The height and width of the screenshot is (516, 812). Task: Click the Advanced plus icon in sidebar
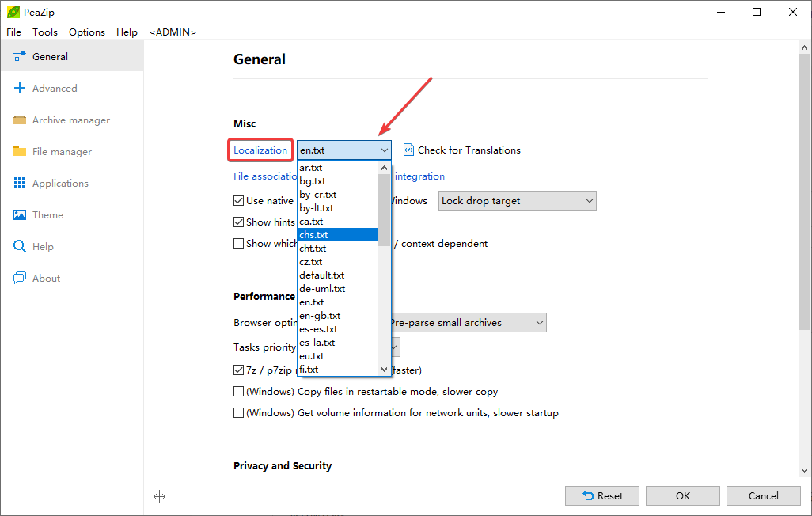20,89
